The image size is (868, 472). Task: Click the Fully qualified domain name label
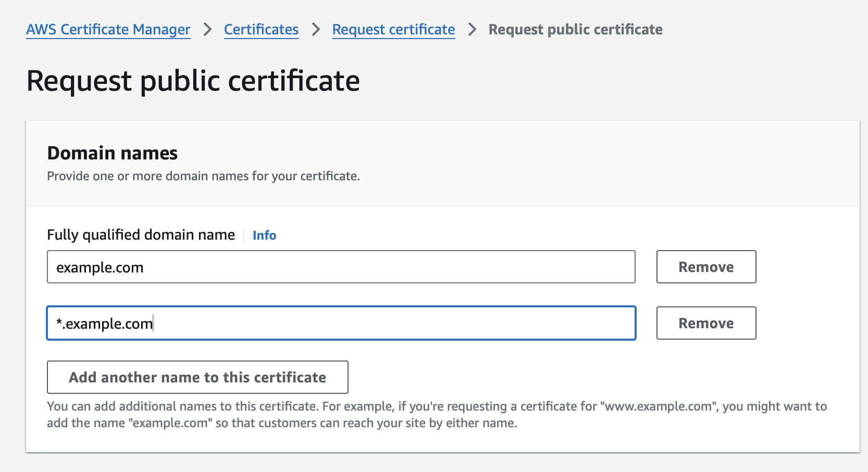click(x=141, y=235)
